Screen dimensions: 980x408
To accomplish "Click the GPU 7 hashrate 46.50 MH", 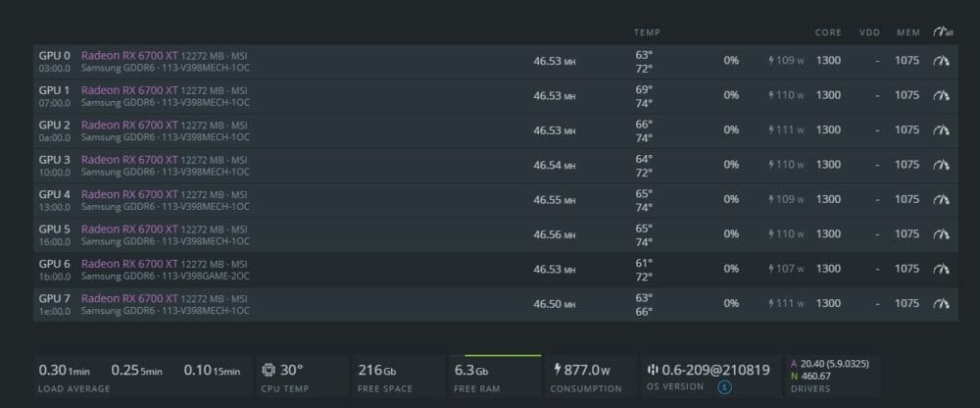I will (554, 303).
